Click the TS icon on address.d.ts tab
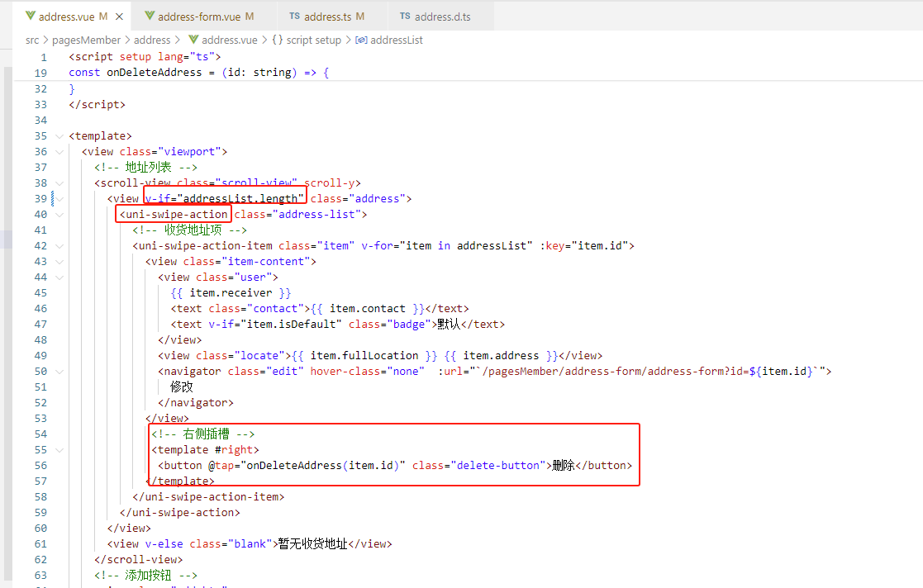This screenshot has width=923, height=588. click(405, 17)
